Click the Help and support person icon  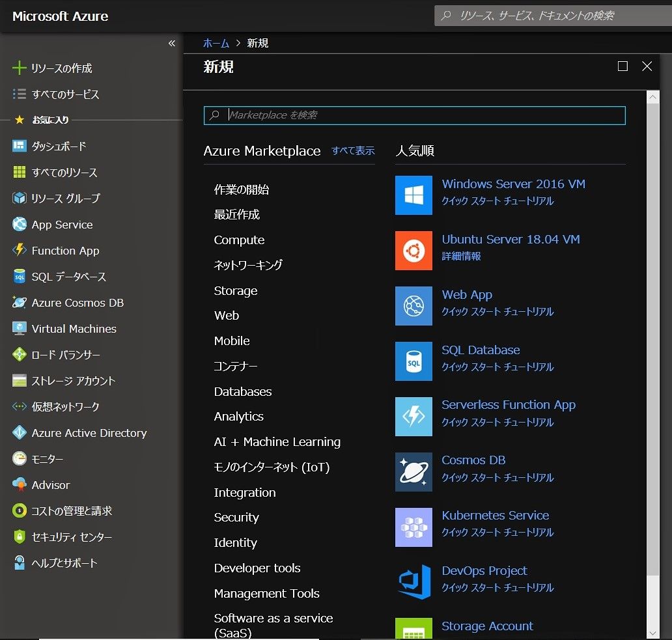coord(19,563)
